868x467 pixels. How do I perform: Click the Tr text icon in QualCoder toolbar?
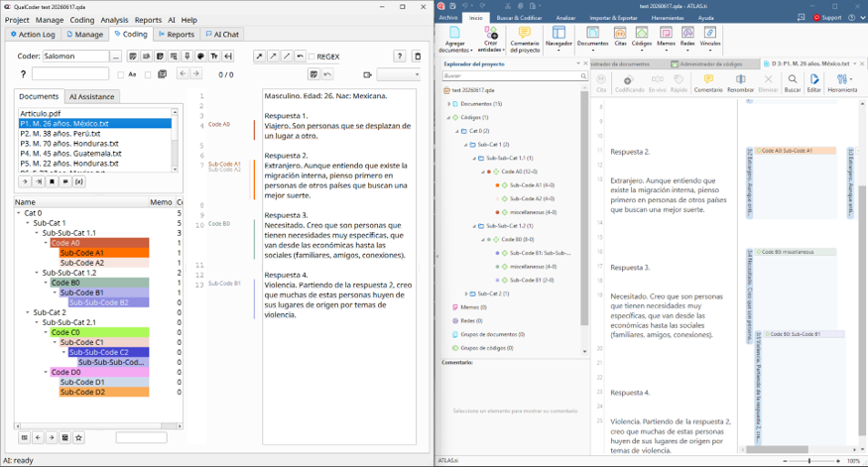pos(214,56)
